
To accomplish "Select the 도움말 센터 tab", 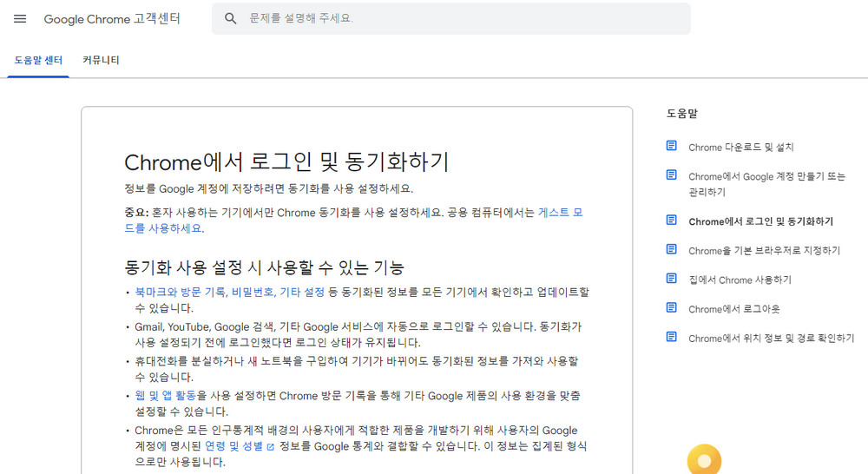I will 38,61.
